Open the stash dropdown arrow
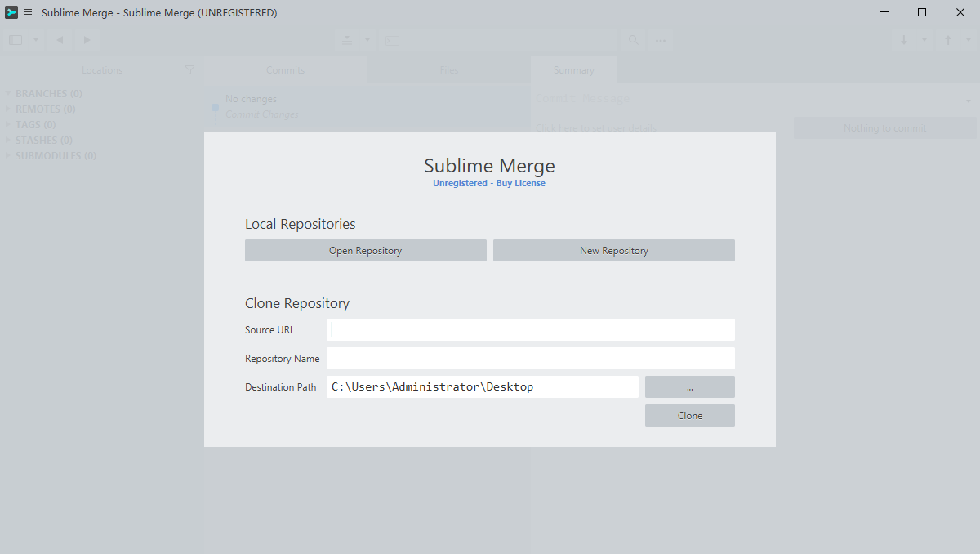Image resolution: width=980 pixels, height=554 pixels. (x=367, y=40)
